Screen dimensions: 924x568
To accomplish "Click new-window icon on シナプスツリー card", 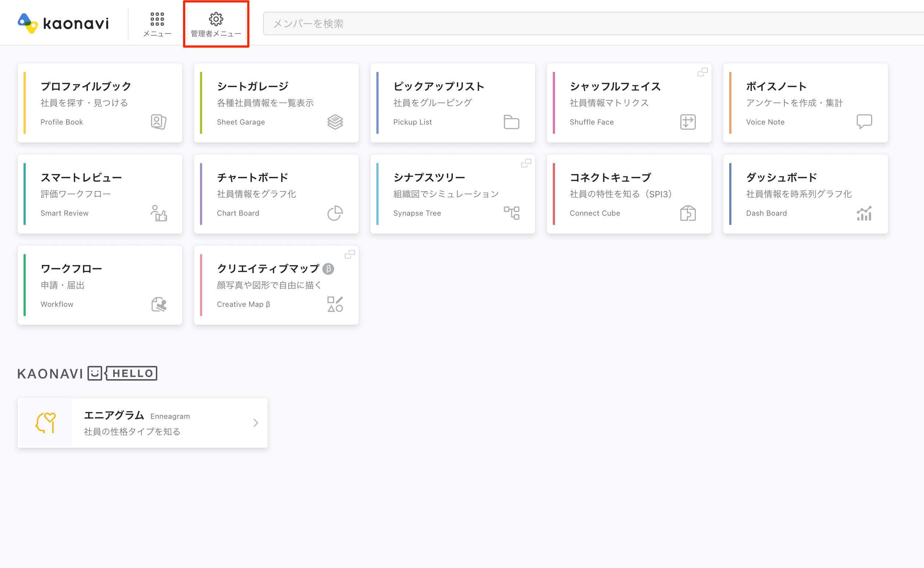I will click(x=526, y=163).
